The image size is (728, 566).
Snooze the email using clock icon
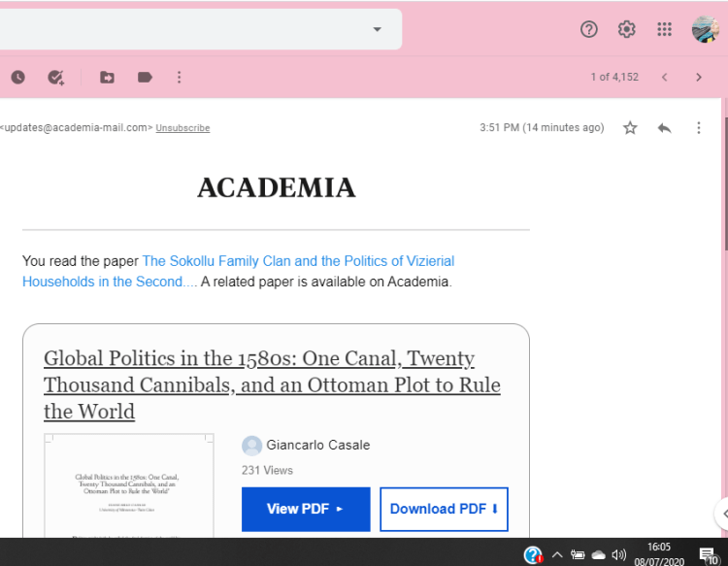[x=18, y=78]
